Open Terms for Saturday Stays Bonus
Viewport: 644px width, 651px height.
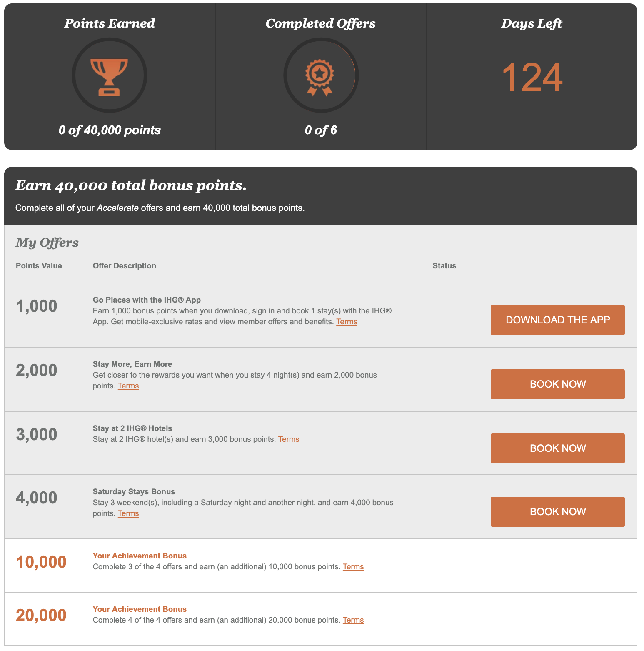[x=128, y=513]
